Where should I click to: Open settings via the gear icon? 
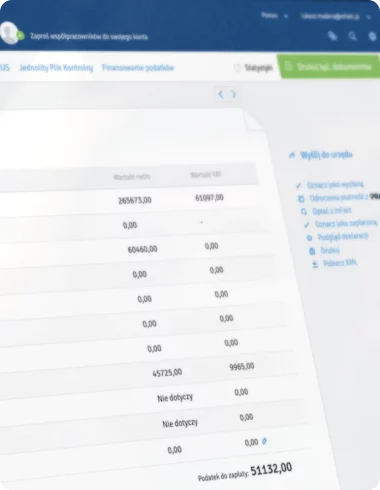click(373, 36)
